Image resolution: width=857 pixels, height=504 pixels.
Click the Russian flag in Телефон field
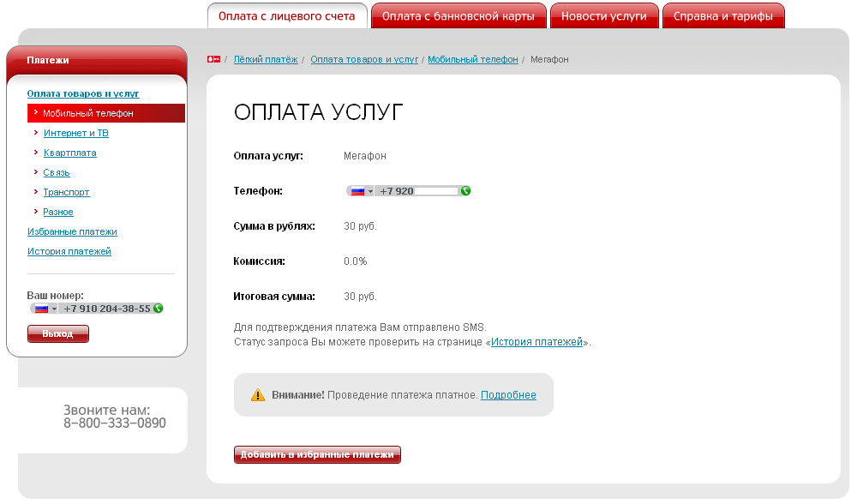tap(357, 191)
